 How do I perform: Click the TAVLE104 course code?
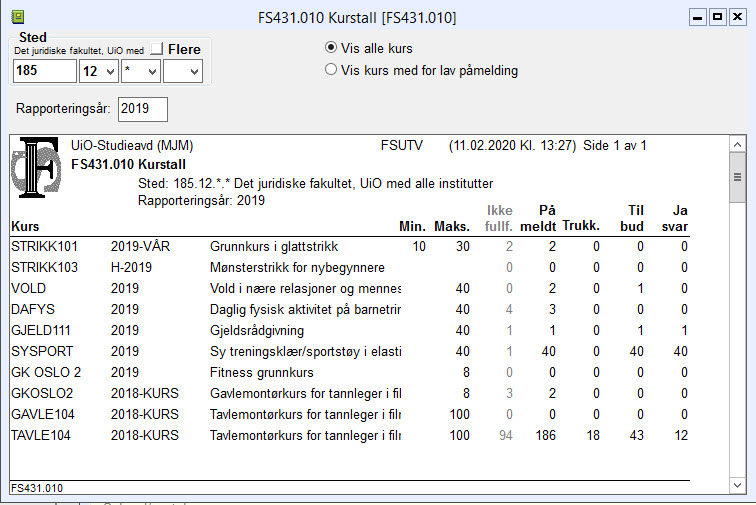coord(41,436)
